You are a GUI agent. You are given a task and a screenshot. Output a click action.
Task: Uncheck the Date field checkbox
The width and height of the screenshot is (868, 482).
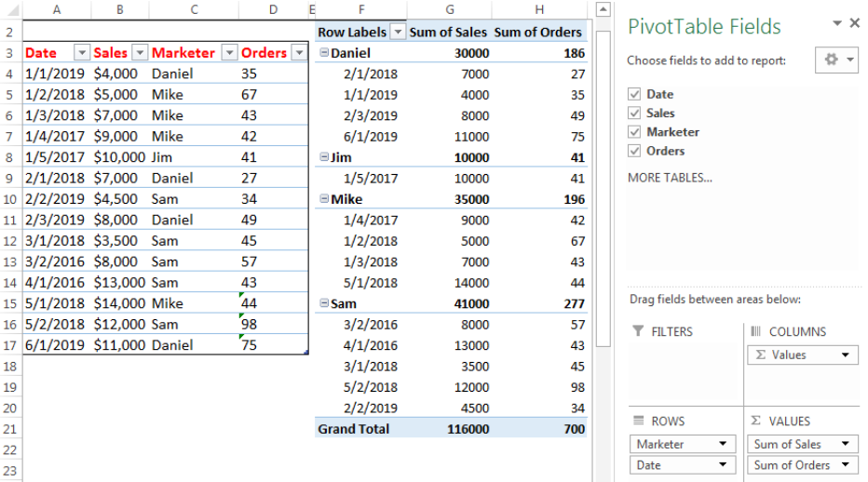[634, 94]
